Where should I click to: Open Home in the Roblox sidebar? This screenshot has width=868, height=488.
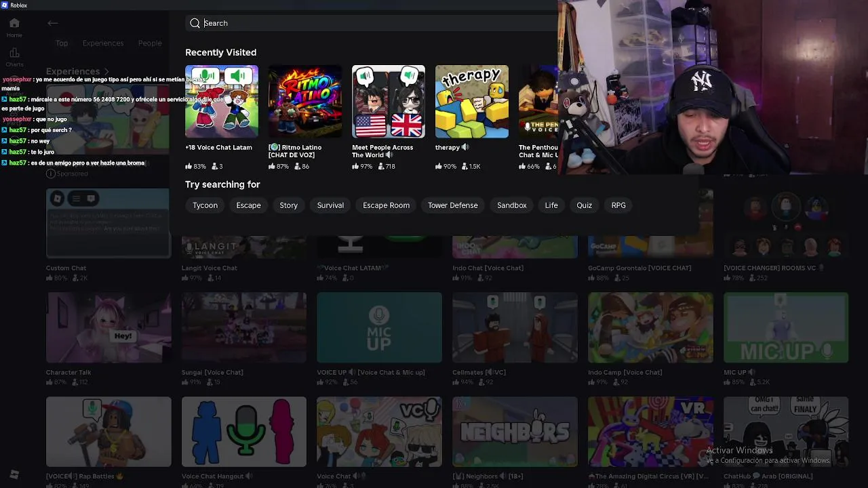[14, 27]
